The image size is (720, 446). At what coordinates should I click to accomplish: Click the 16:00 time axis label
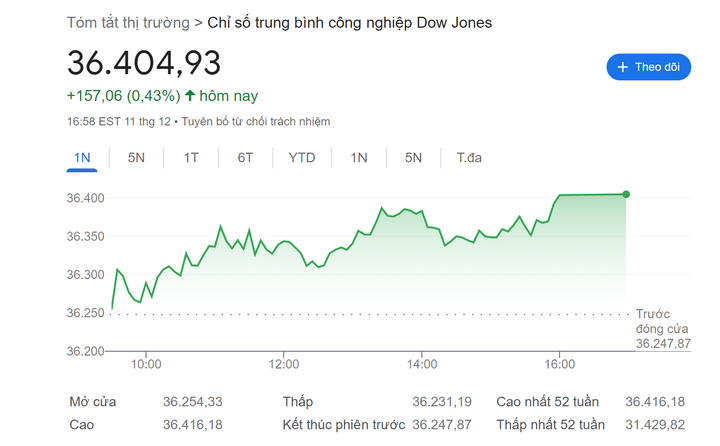tap(559, 364)
